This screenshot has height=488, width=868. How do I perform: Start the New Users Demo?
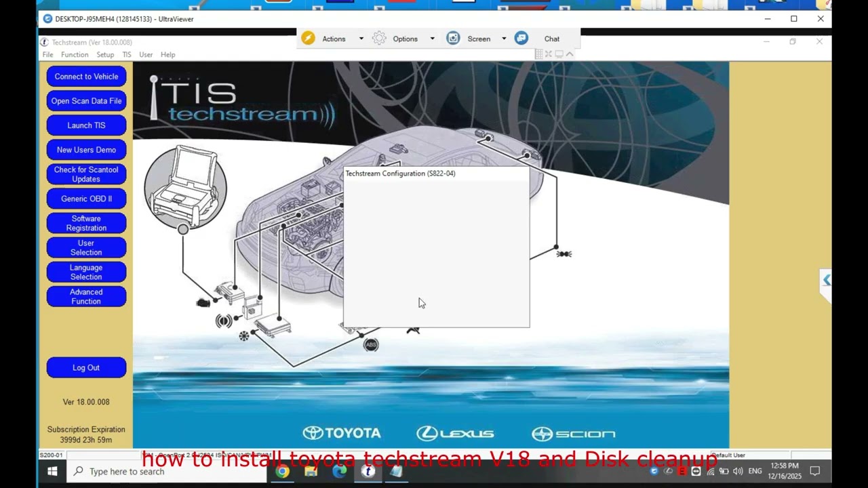tap(86, 150)
